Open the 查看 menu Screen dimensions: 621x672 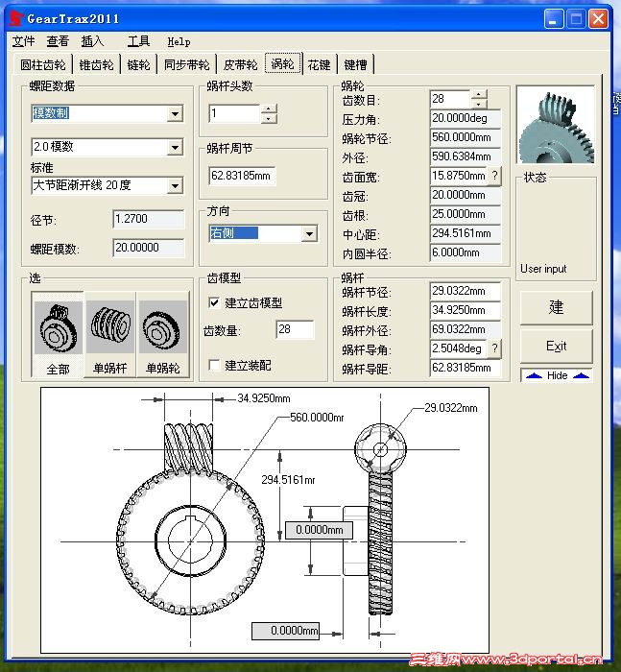coord(58,41)
